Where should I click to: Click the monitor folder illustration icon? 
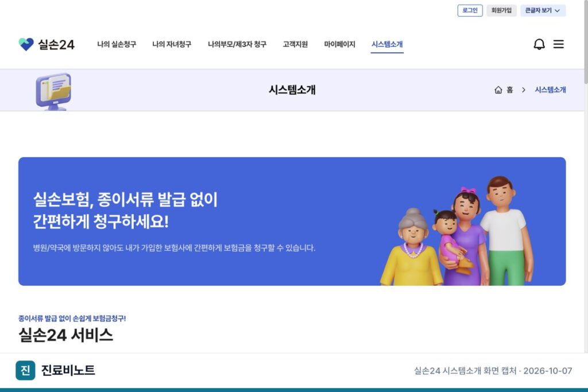(x=53, y=91)
